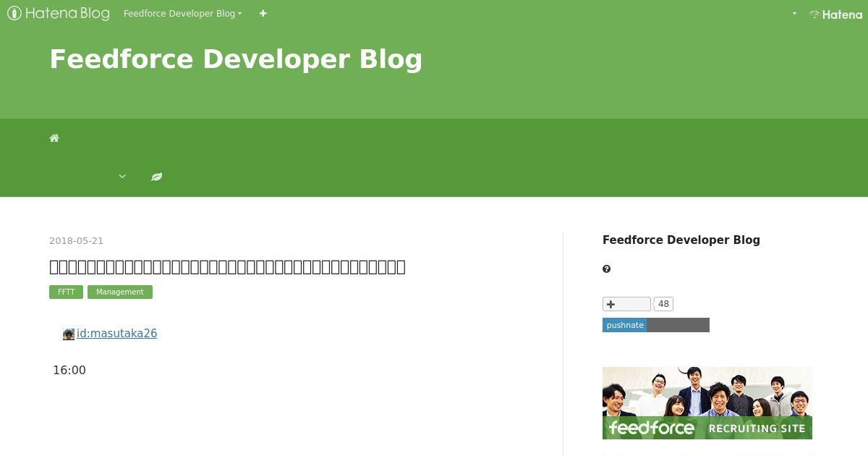Click the masutaka26 avatar icon

click(69, 334)
